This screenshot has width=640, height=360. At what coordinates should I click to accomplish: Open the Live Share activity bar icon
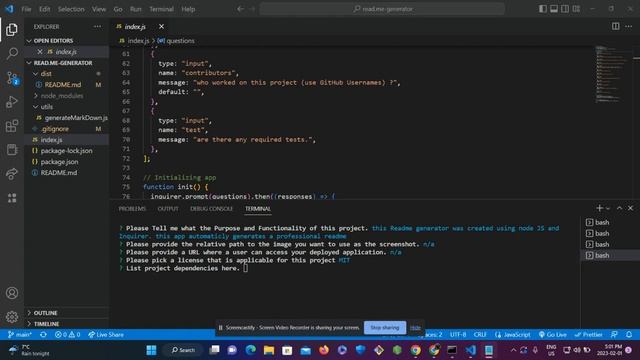point(12,174)
